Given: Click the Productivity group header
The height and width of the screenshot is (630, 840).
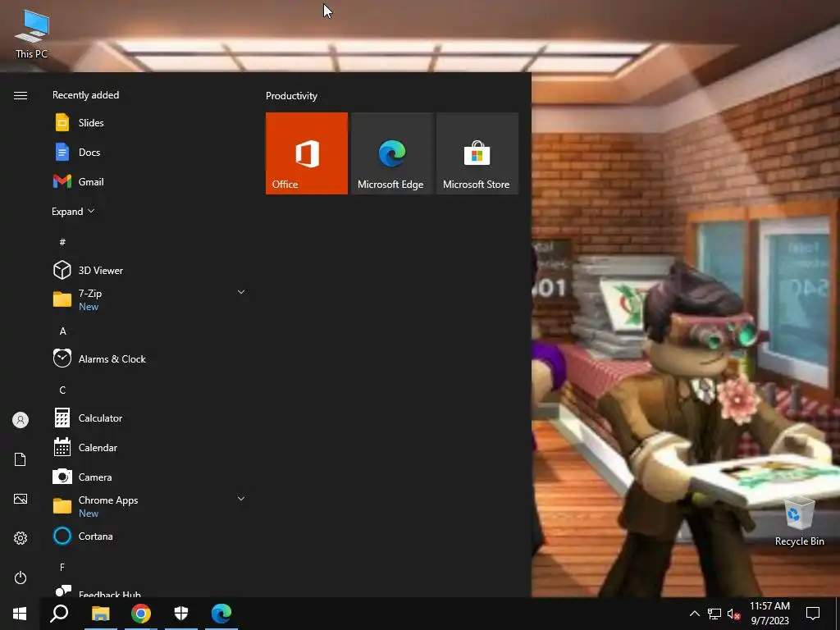Looking at the screenshot, I should 291,96.
